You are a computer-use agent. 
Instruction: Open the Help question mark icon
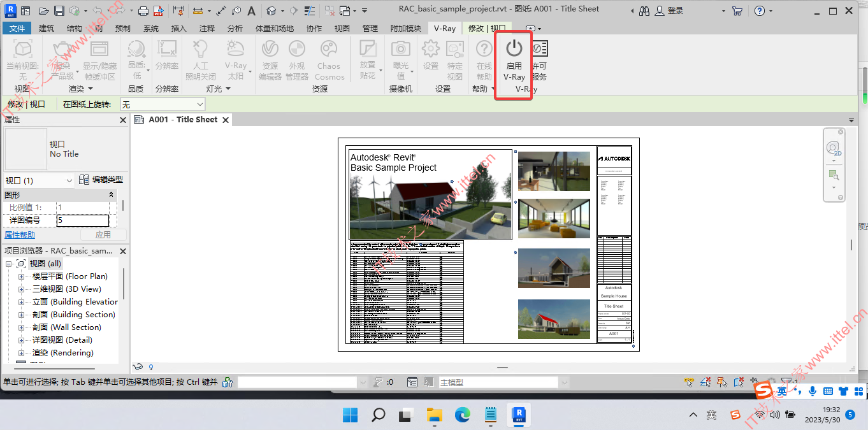pos(759,11)
